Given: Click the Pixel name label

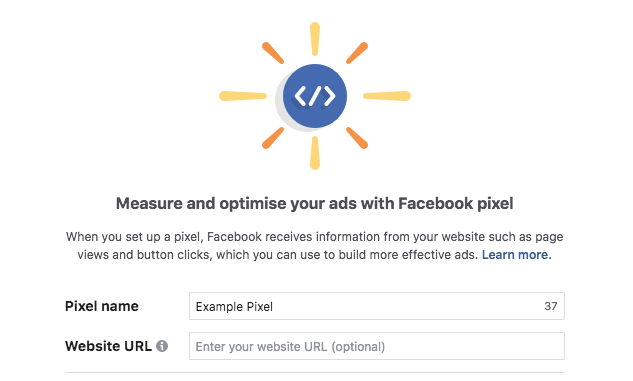Looking at the screenshot, I should [x=102, y=306].
